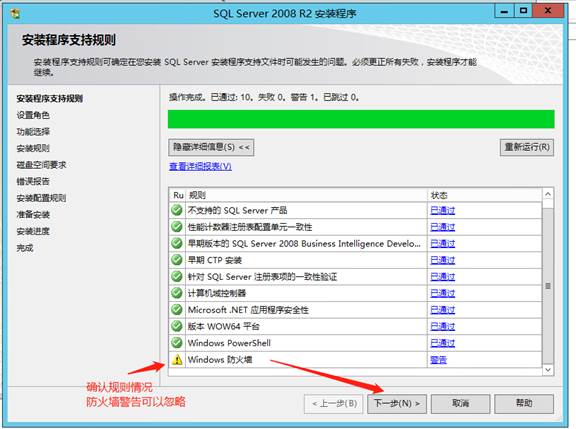
Task: Click the green check icon for 早期 CTP 安装
Action: click(177, 260)
